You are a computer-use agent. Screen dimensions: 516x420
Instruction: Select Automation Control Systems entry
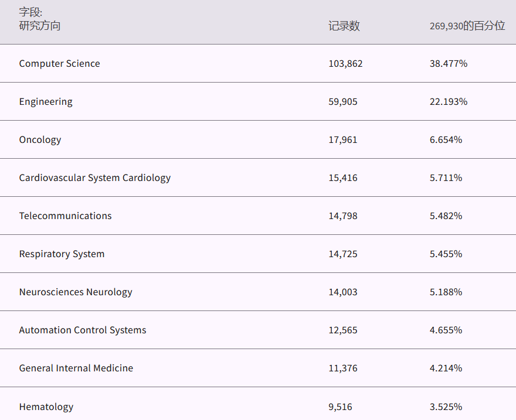(x=83, y=330)
